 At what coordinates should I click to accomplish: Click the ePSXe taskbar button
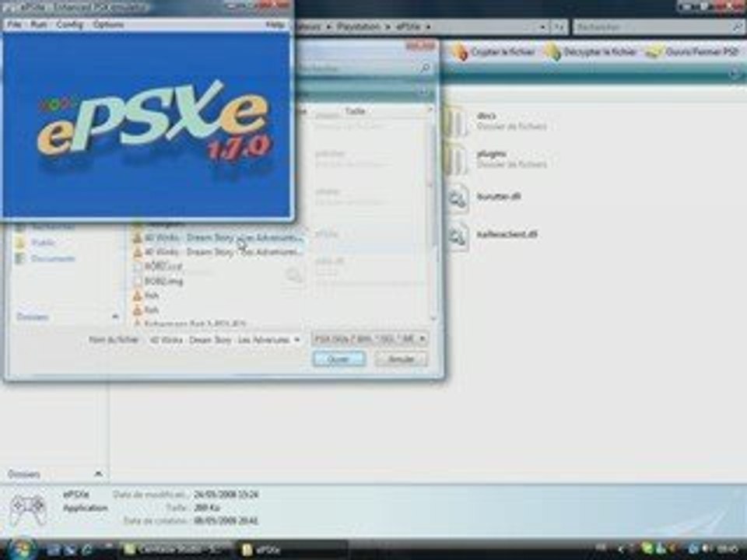coord(292,550)
